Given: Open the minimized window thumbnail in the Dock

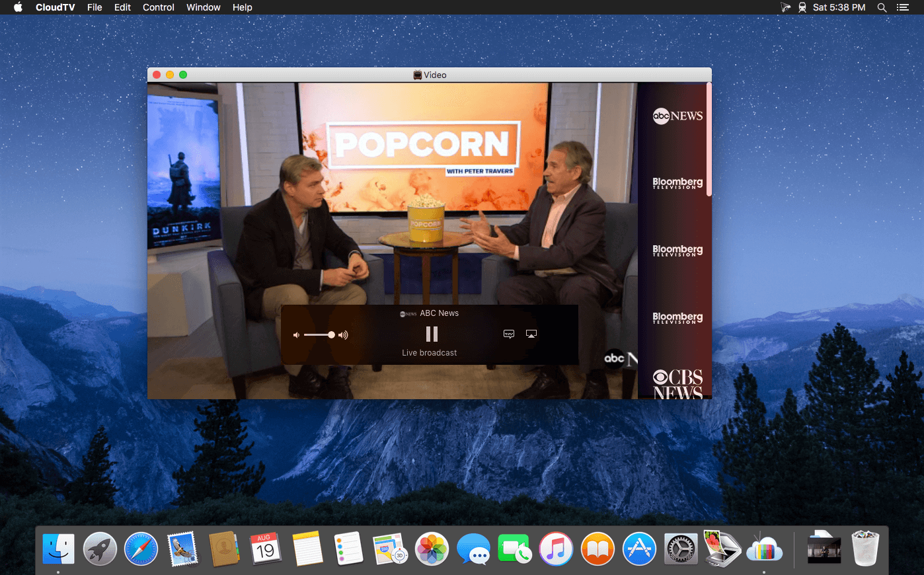Looking at the screenshot, I should point(824,549).
